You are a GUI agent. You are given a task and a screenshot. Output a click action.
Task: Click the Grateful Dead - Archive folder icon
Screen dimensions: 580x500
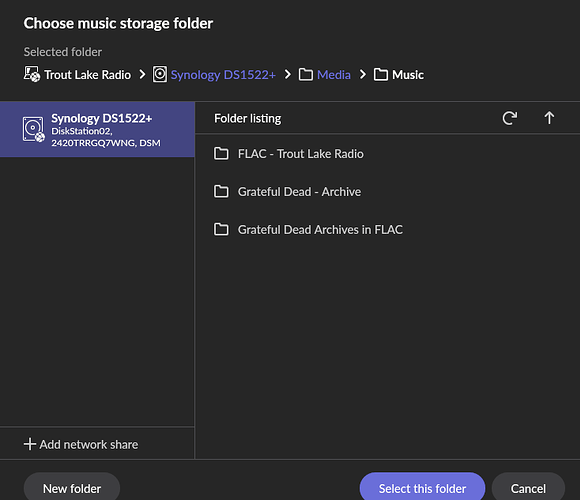(221, 191)
